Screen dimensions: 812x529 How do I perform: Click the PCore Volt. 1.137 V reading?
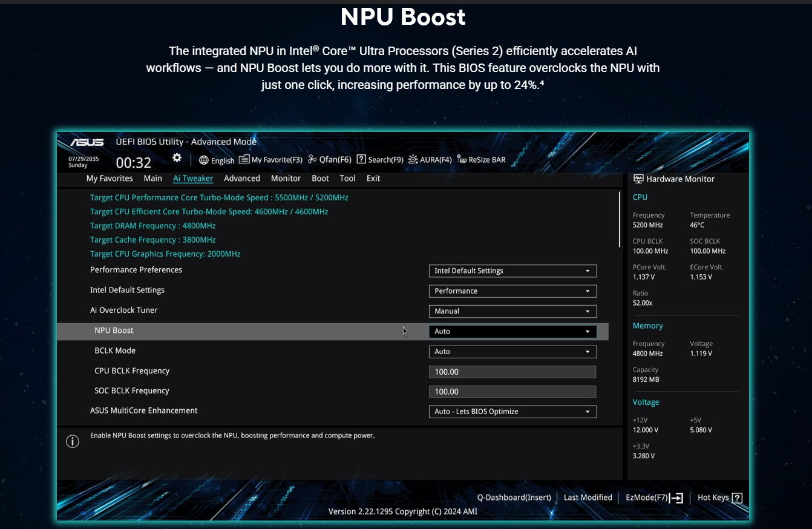[x=649, y=272]
